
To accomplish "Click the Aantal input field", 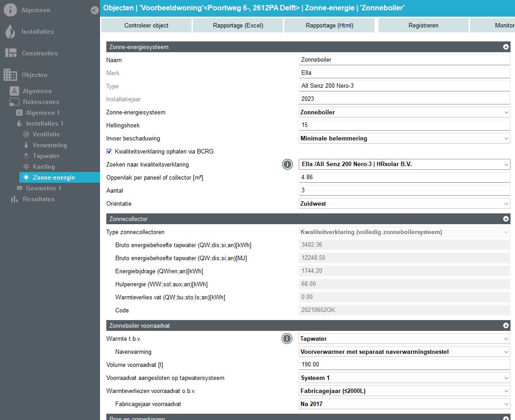I will coord(404,190).
